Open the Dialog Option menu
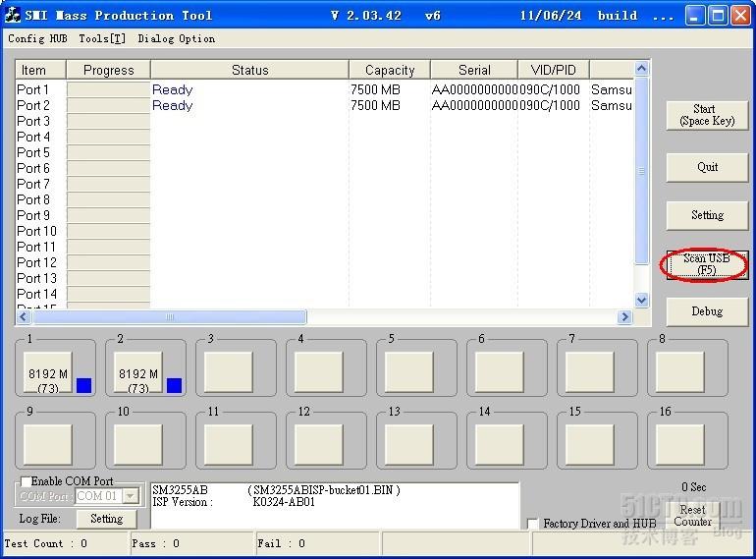 (176, 38)
